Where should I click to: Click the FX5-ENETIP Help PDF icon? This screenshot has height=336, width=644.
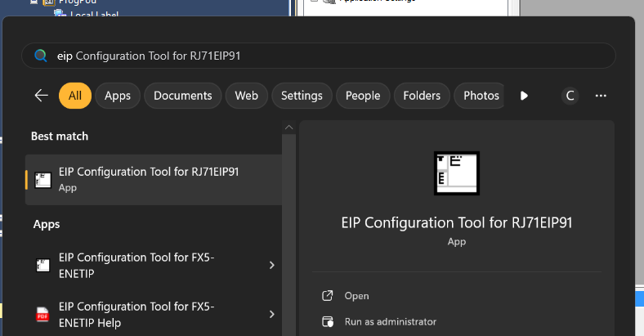point(43,314)
